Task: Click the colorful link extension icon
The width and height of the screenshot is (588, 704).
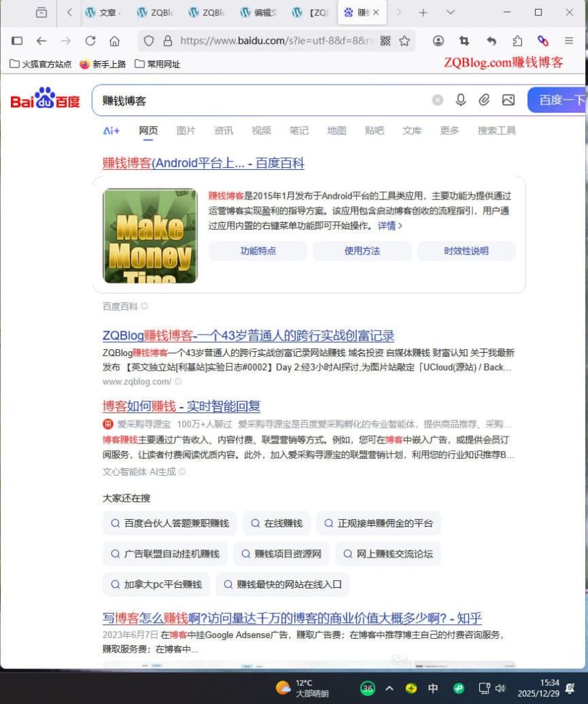Action: click(543, 41)
